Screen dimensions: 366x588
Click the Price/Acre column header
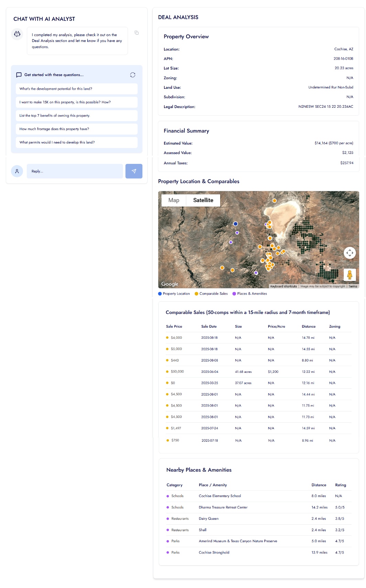[x=277, y=326]
